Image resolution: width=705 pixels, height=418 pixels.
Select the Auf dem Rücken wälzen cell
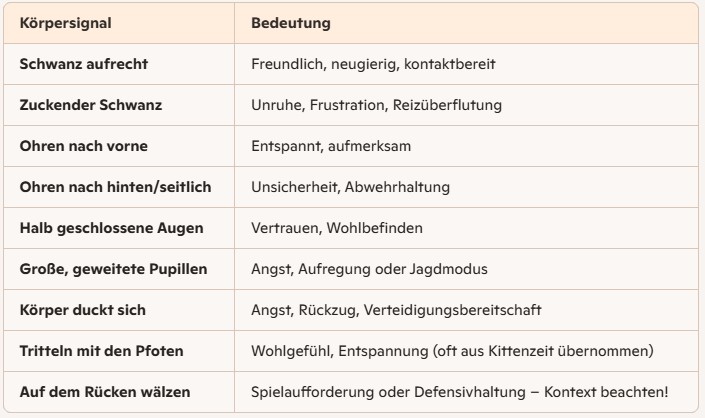(119, 392)
